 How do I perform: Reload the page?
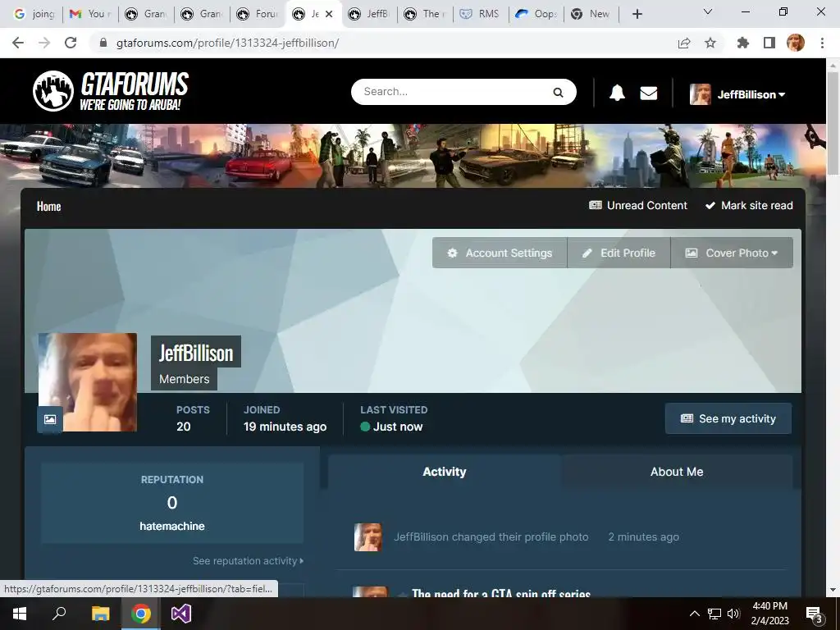[x=71, y=43]
